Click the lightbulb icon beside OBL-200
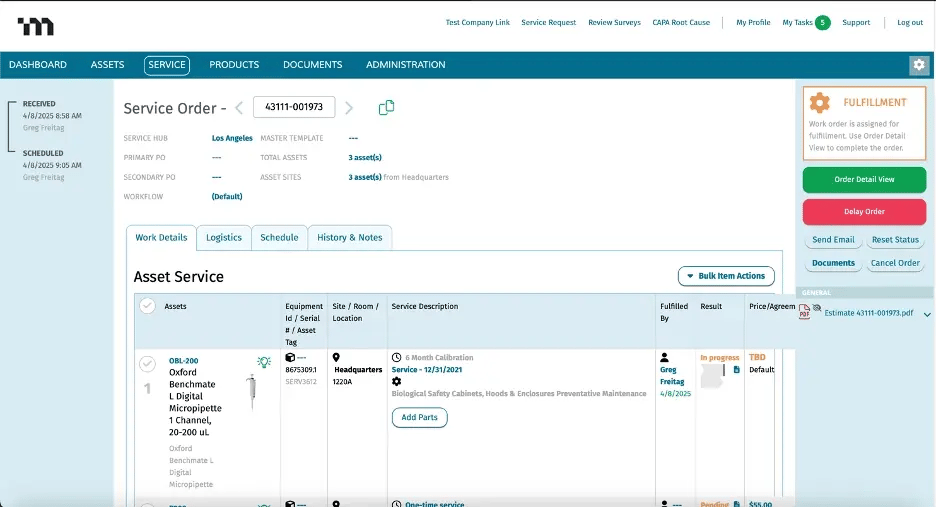The image size is (936, 508). point(264,362)
